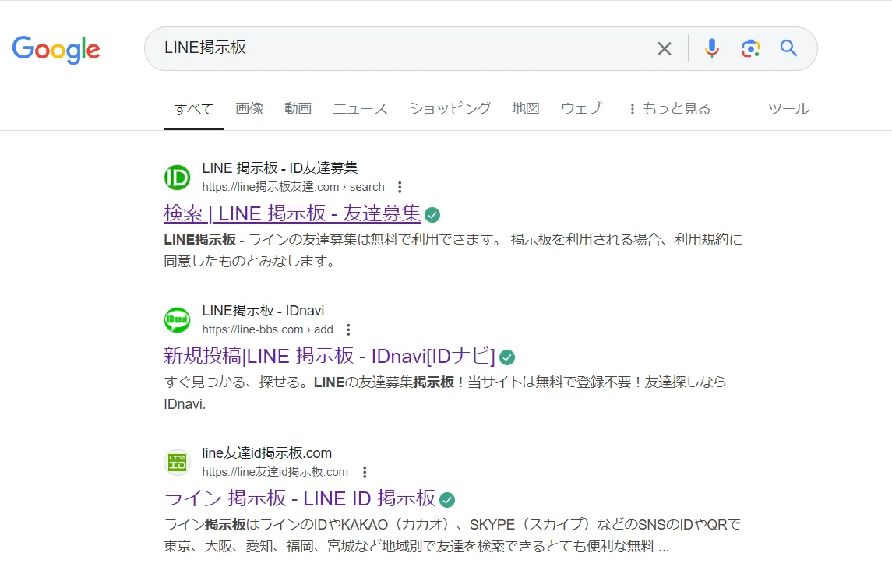Click the URL https://line-bbs.com › add
Viewport: 892px width, 588px height.
[x=267, y=329]
